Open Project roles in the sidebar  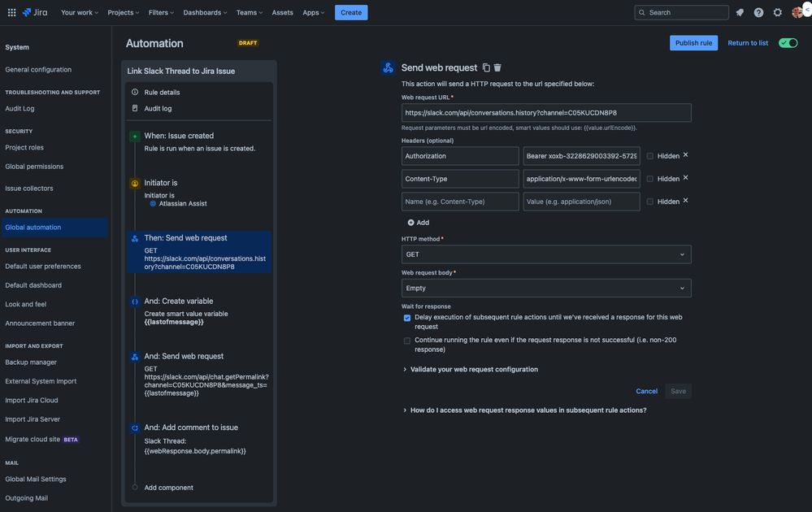tap(24, 148)
